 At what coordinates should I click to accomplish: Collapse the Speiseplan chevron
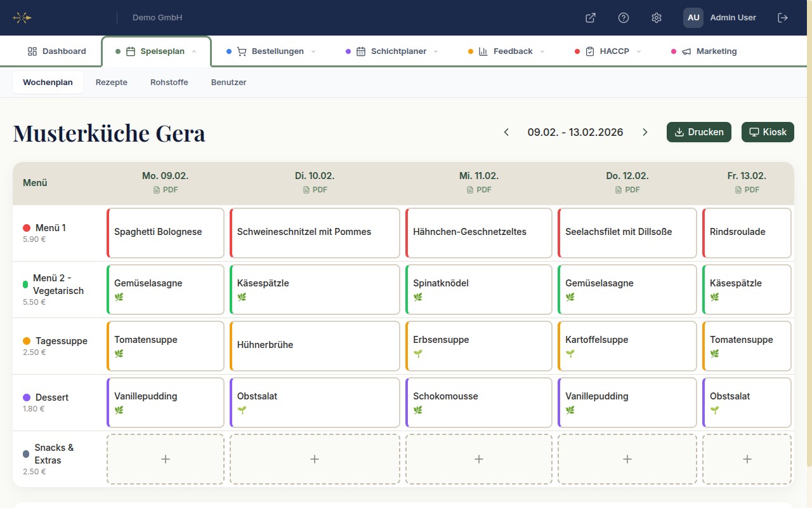tap(193, 51)
